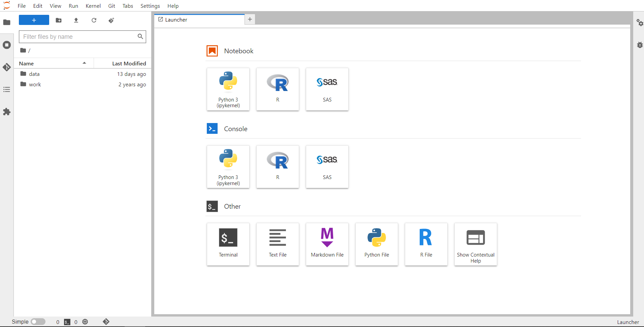The height and width of the screenshot is (327, 644).
Task: Click the work folder's '2 years ago' timestamp
Action: click(132, 85)
